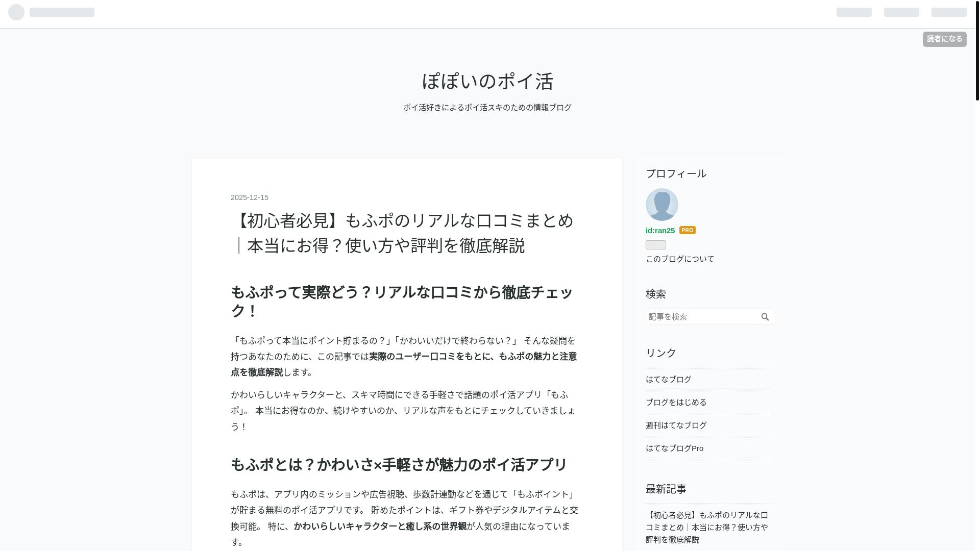This screenshot has width=980, height=551.
Task: Open the article title 【初心者必見】もふポのリアルな口コミまとめ
Action: tap(403, 233)
